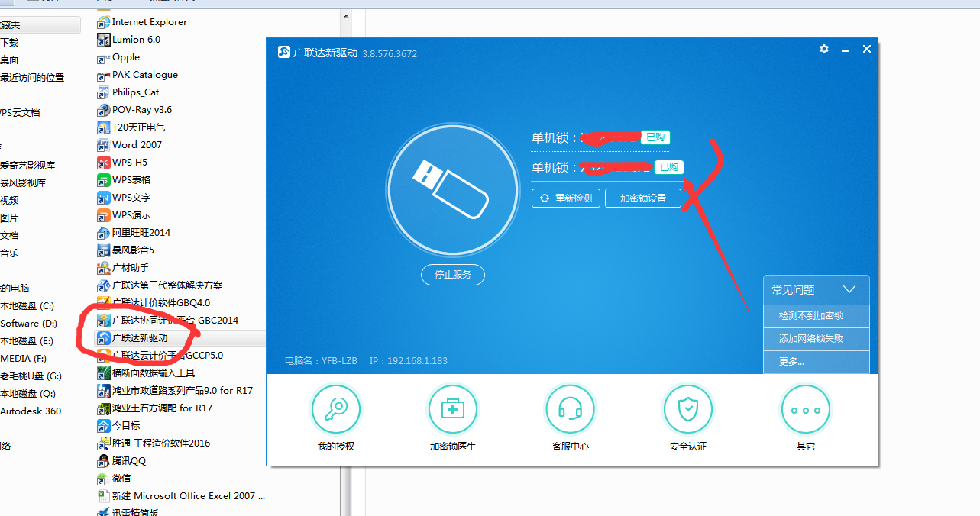
Task: Open WPS云文档 in navigation pane
Action: coord(20,113)
